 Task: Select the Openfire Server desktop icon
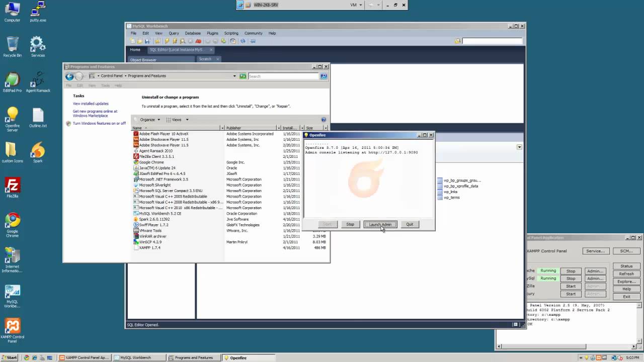click(12, 120)
